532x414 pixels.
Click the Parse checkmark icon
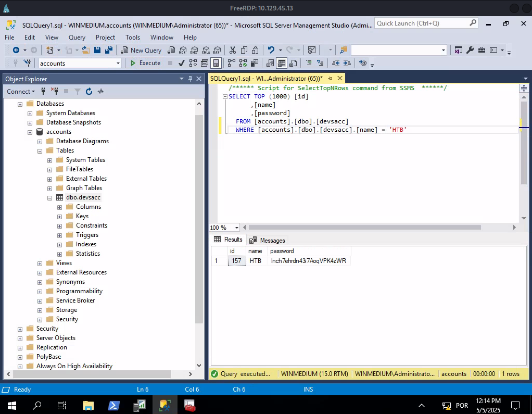[x=182, y=63]
